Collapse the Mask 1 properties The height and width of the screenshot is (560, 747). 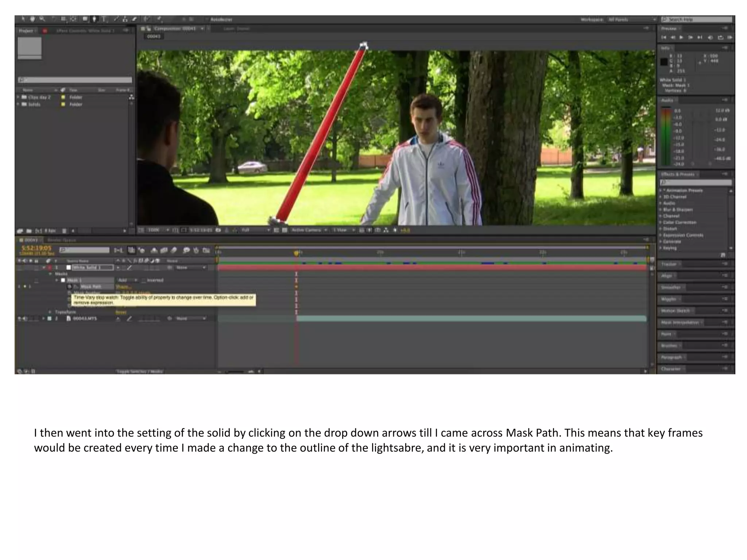point(57,280)
